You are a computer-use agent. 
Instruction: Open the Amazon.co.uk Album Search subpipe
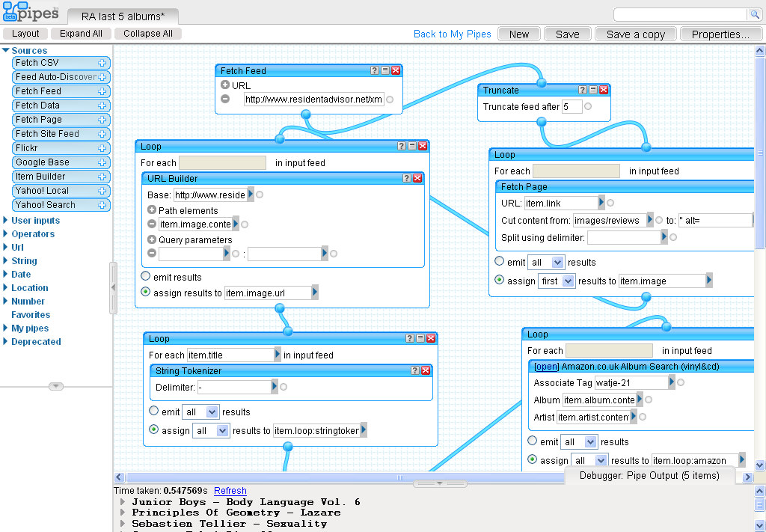[546, 367]
